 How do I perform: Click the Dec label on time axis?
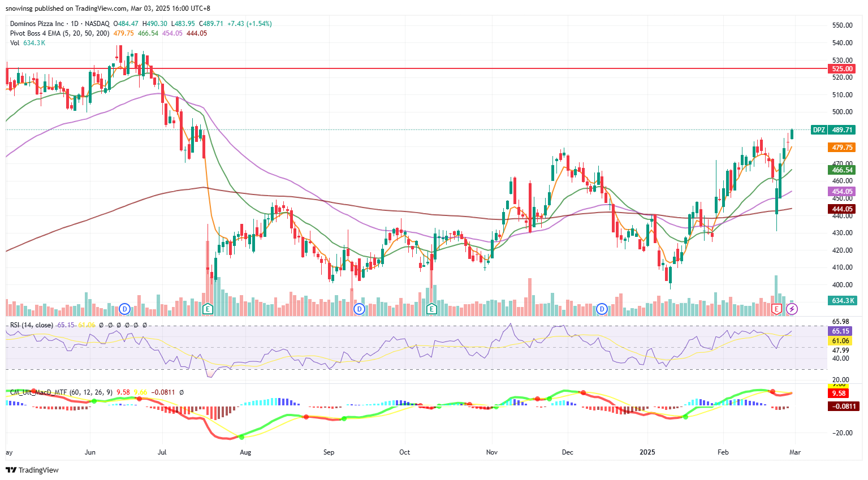567,452
